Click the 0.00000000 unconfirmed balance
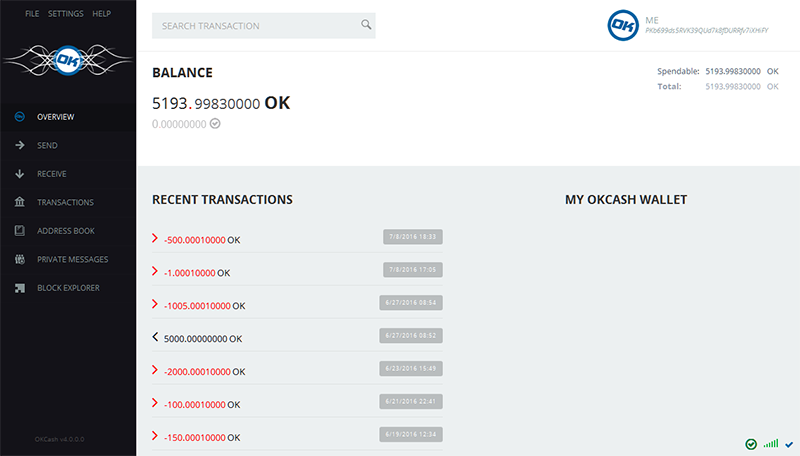Screen dimensions: 800x456 (x=179, y=124)
